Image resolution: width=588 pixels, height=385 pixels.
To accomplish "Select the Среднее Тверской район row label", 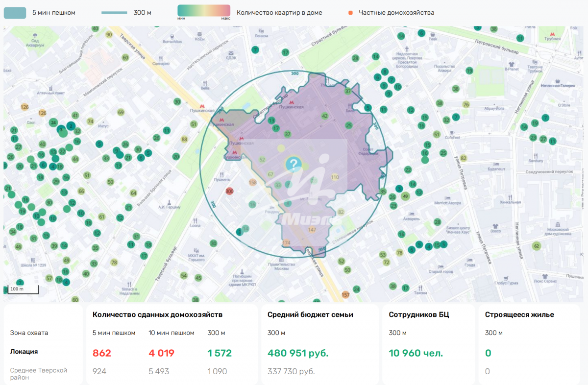I will [x=39, y=374].
